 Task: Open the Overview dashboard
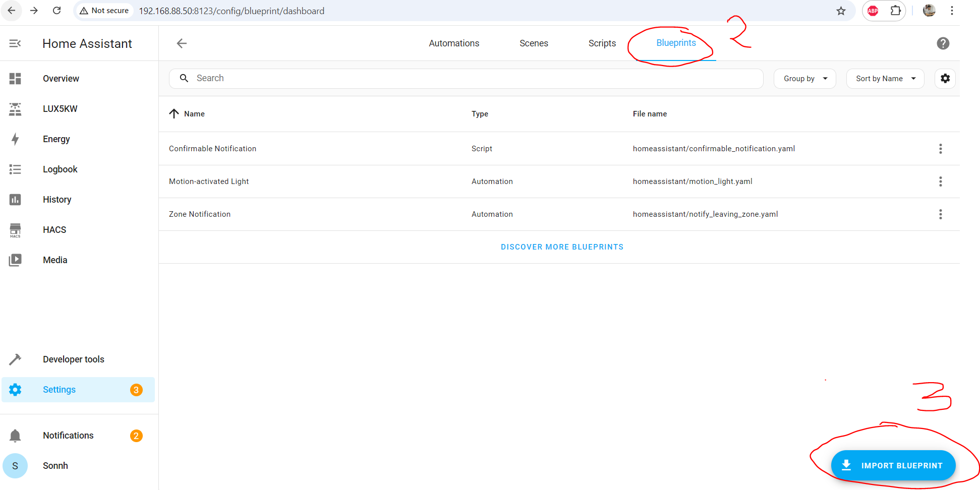[78, 79]
